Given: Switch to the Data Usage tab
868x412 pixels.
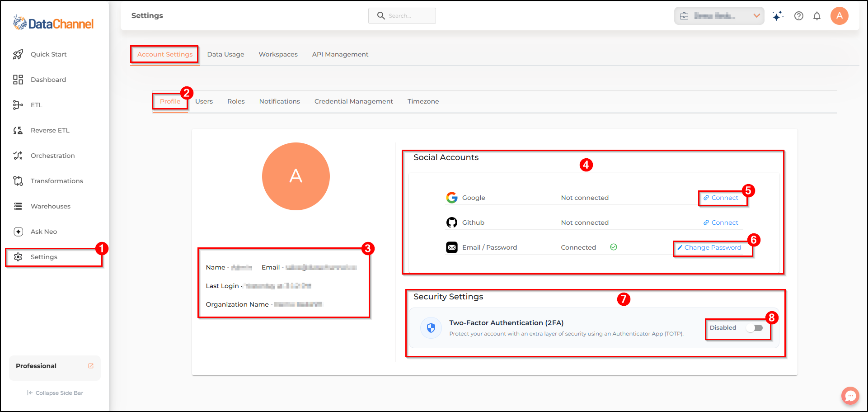Looking at the screenshot, I should (x=226, y=54).
